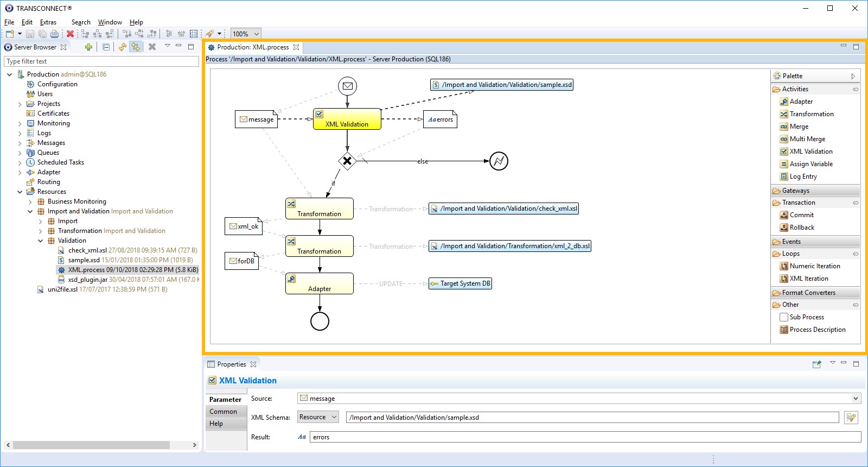Select the Production: XML.process editor tab
This screenshot has height=467, width=868.
pos(253,47)
